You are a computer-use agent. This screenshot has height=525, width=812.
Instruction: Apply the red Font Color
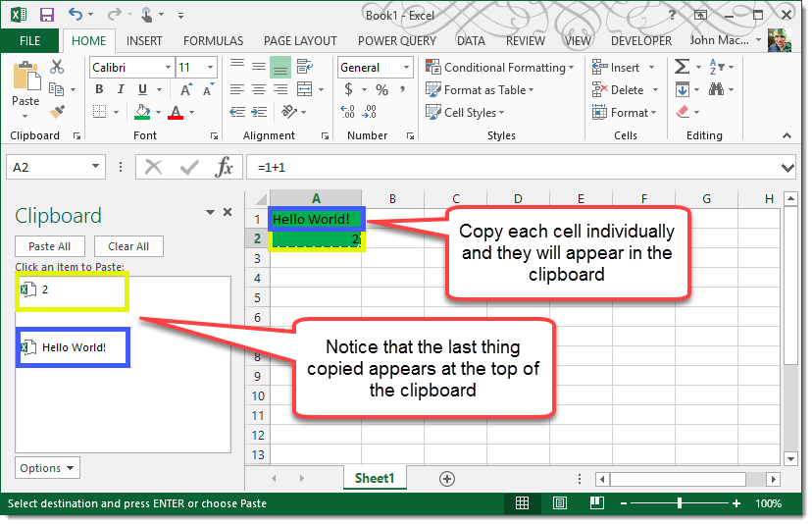[x=176, y=112]
